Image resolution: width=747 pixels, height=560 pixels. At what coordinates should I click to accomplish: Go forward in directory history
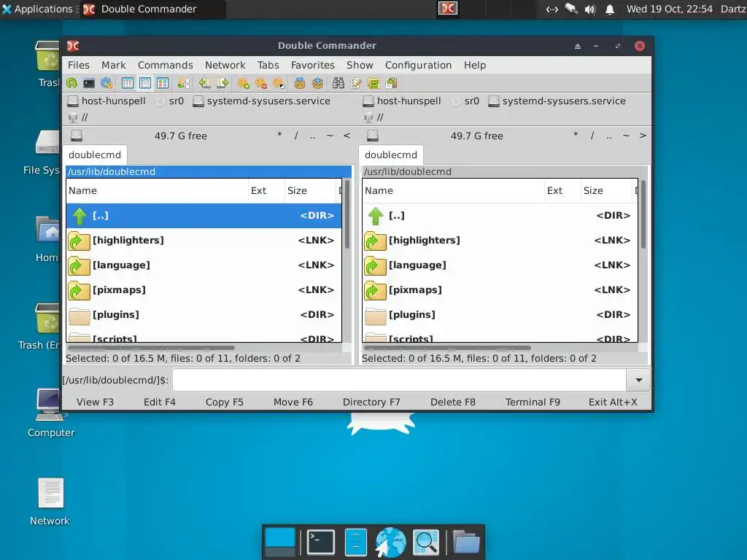(x=222, y=83)
